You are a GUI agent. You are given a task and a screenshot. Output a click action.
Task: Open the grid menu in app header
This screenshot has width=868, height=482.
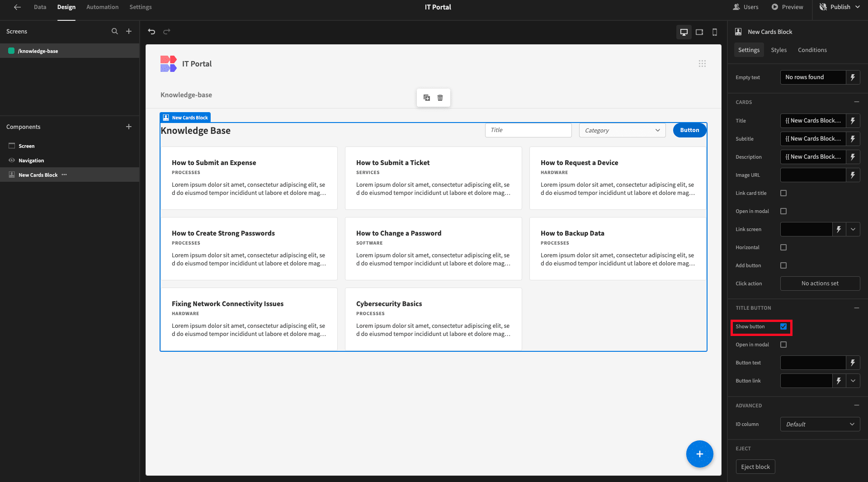(x=702, y=64)
